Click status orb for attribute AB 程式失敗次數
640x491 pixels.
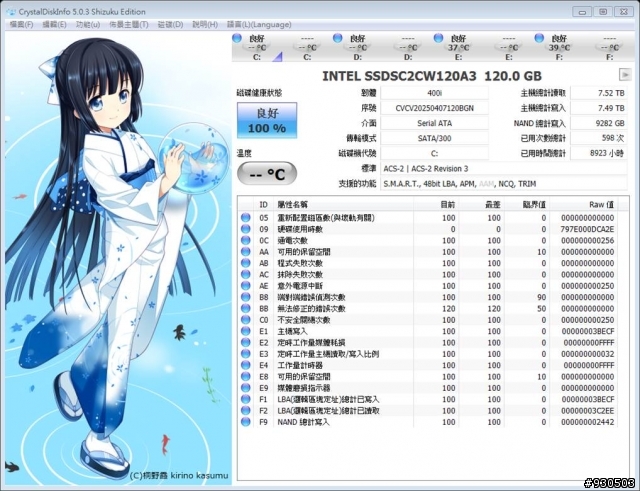pyautogui.click(x=245, y=263)
